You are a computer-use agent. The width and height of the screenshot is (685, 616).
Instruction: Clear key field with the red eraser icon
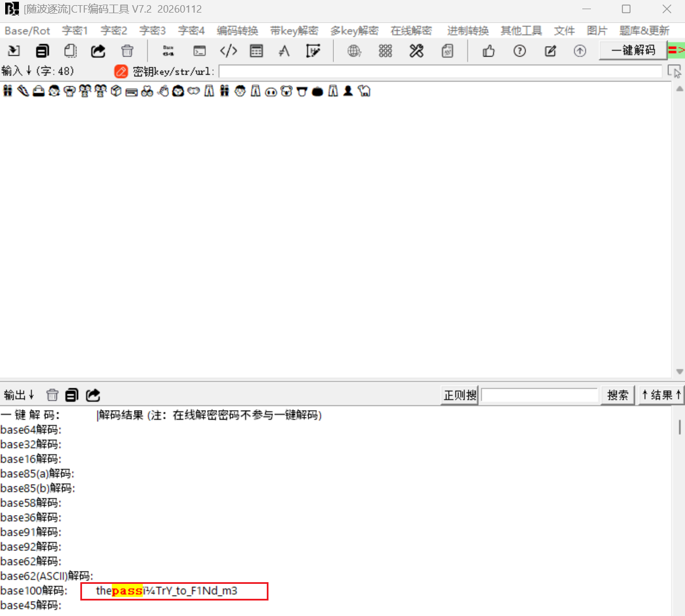click(x=121, y=72)
